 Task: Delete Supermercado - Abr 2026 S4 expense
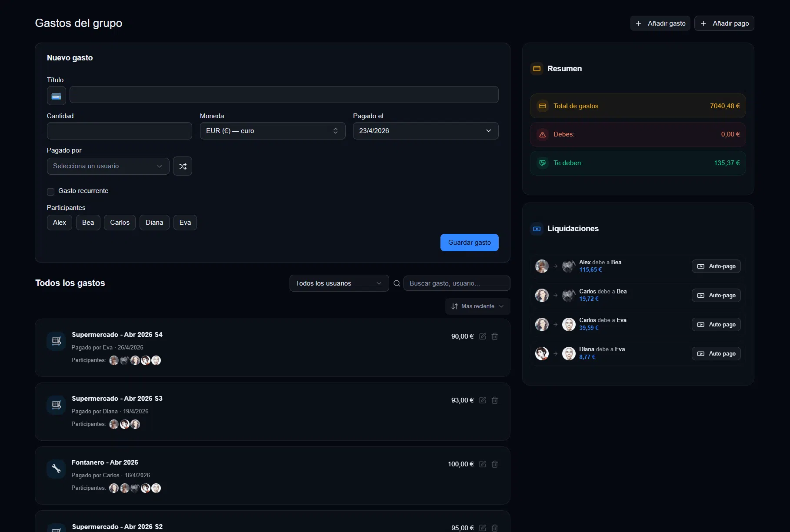pos(495,336)
